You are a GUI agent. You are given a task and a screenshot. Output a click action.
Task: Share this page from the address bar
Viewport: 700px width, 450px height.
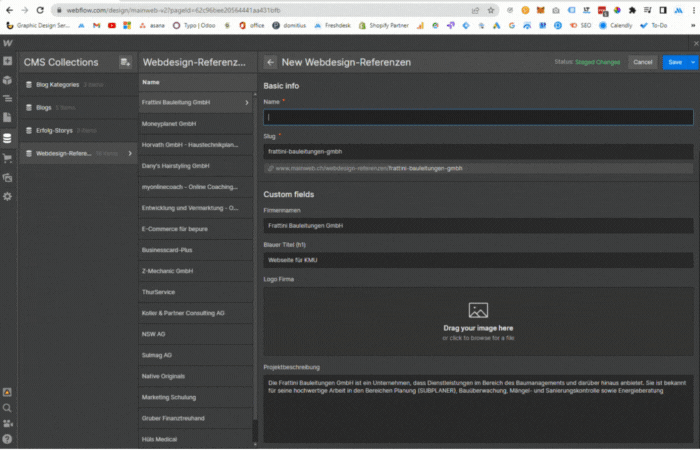coord(475,10)
